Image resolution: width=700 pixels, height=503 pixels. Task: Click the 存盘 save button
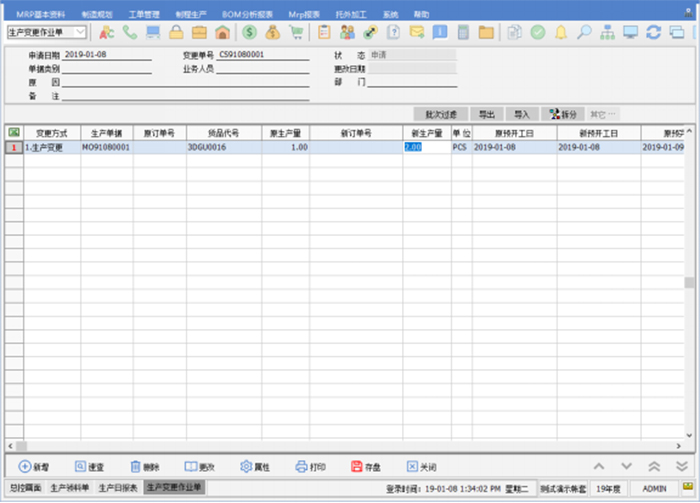tap(369, 466)
